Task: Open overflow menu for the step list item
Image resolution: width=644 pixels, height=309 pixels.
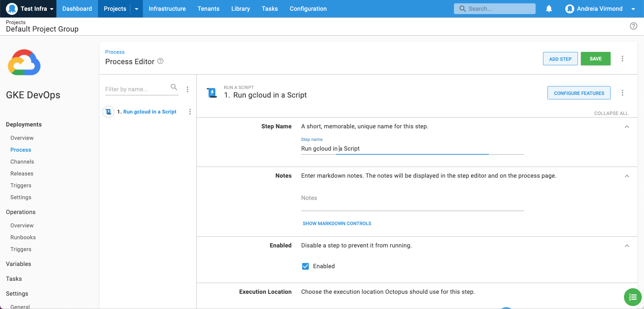Action: tap(190, 112)
